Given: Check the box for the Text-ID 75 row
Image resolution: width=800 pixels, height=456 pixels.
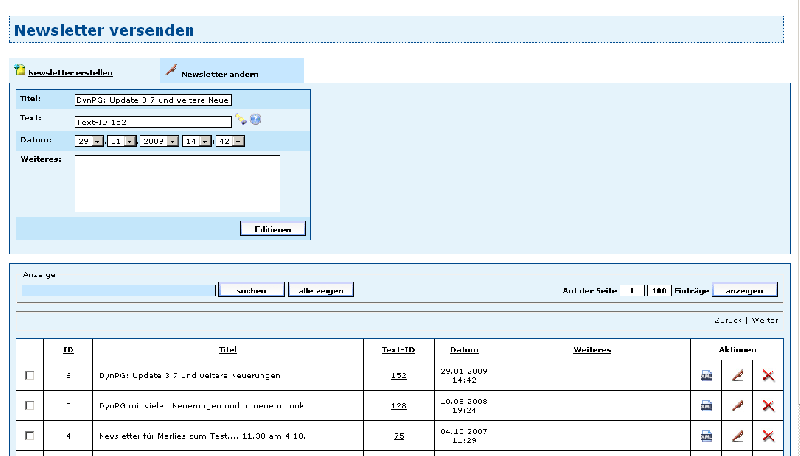Looking at the screenshot, I should tap(29, 435).
